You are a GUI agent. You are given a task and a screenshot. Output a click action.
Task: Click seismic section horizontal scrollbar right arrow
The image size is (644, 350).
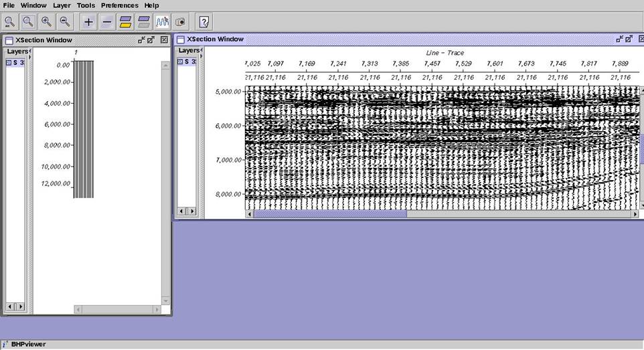(x=635, y=214)
